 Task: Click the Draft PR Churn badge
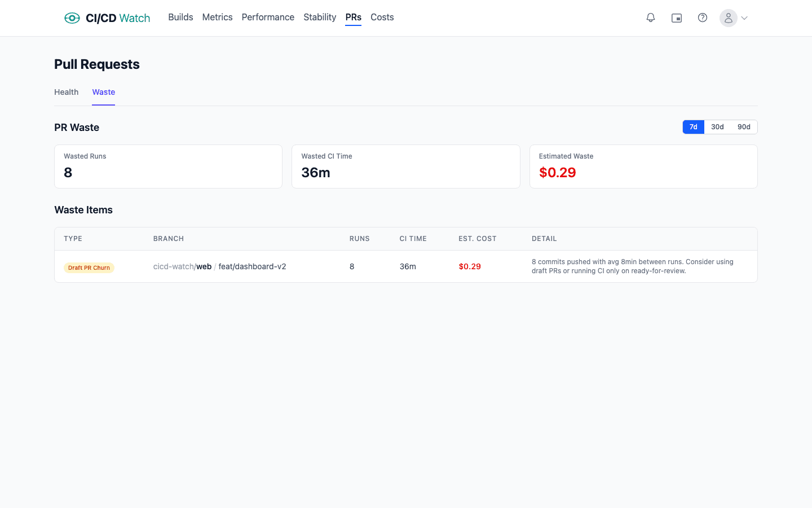89,268
